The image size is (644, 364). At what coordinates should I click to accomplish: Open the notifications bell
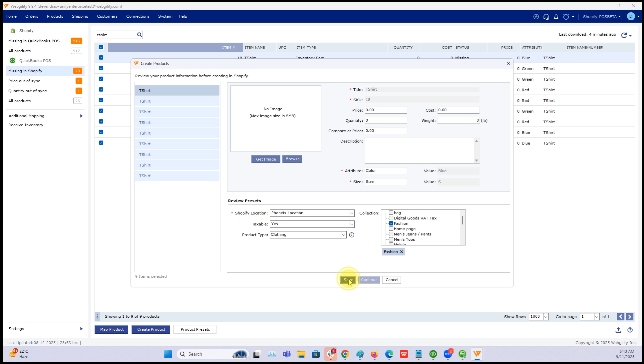click(x=556, y=17)
